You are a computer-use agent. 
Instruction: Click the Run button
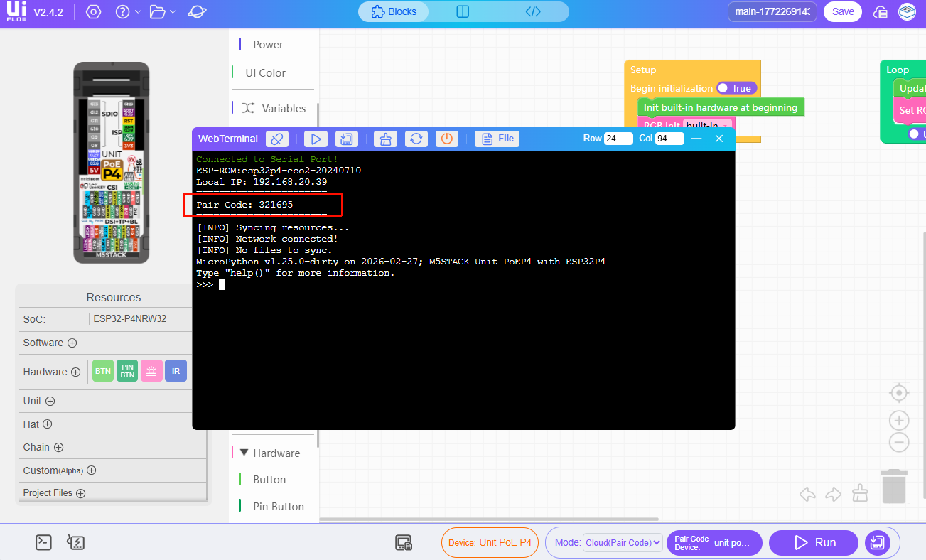click(x=814, y=543)
